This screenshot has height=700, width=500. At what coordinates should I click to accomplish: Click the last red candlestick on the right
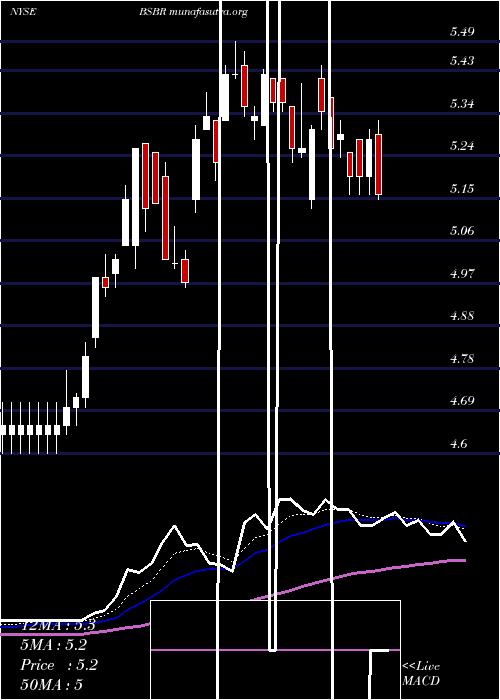click(x=379, y=164)
